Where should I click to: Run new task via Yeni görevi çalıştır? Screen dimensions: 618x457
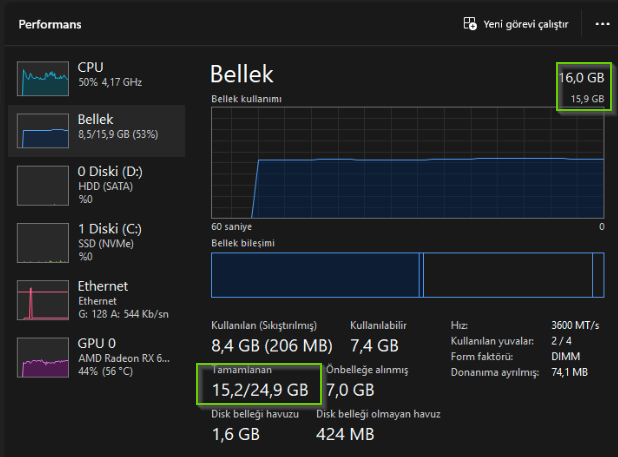(516, 24)
